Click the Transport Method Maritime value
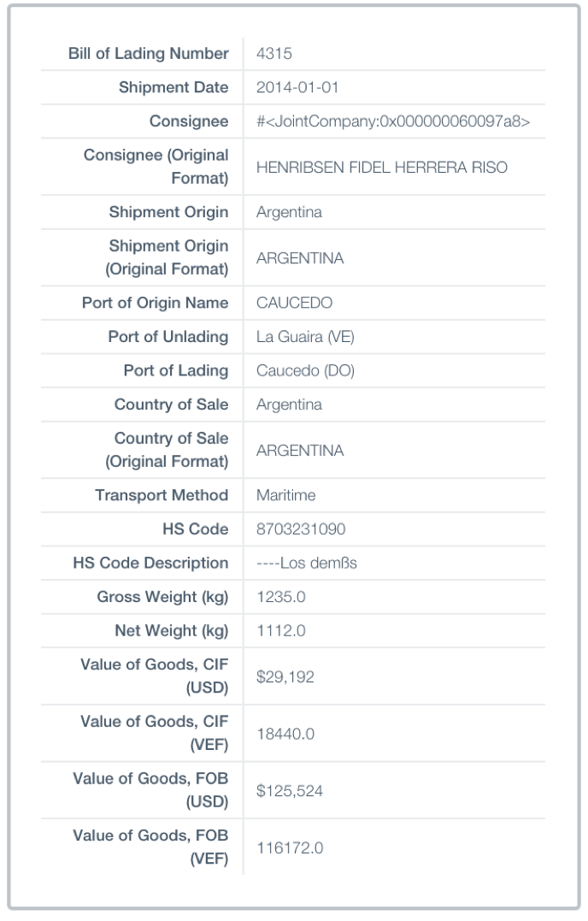 285,495
